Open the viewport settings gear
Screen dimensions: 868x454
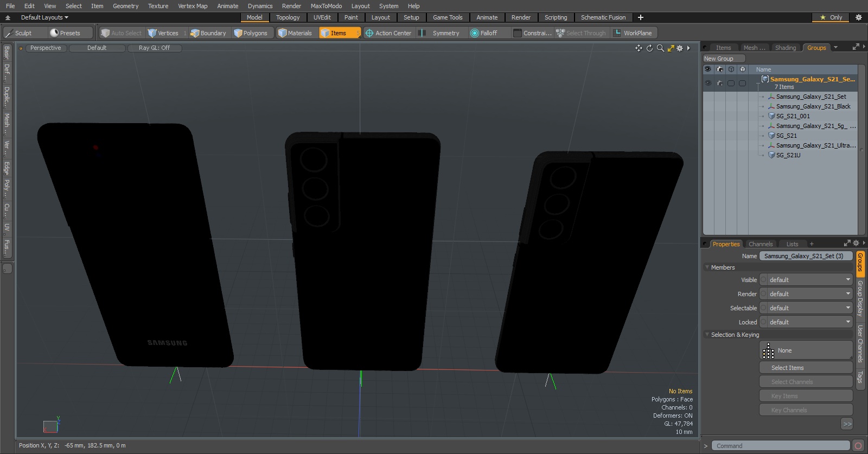[x=680, y=48]
